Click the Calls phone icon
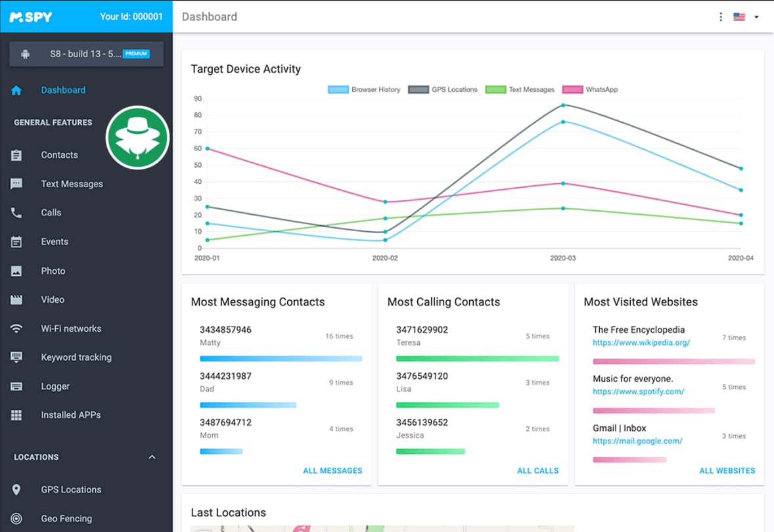This screenshot has height=532, width=774. tap(16, 213)
